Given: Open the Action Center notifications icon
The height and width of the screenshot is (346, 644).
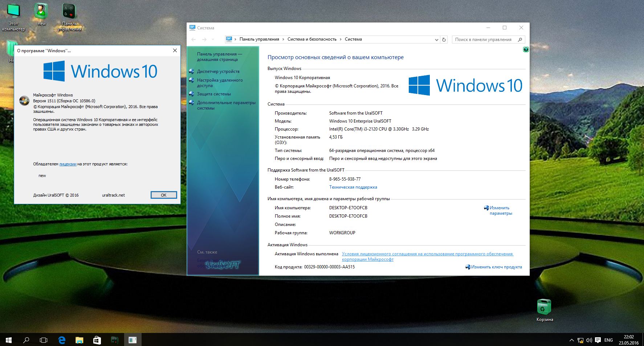Looking at the screenshot, I should [x=598, y=340].
